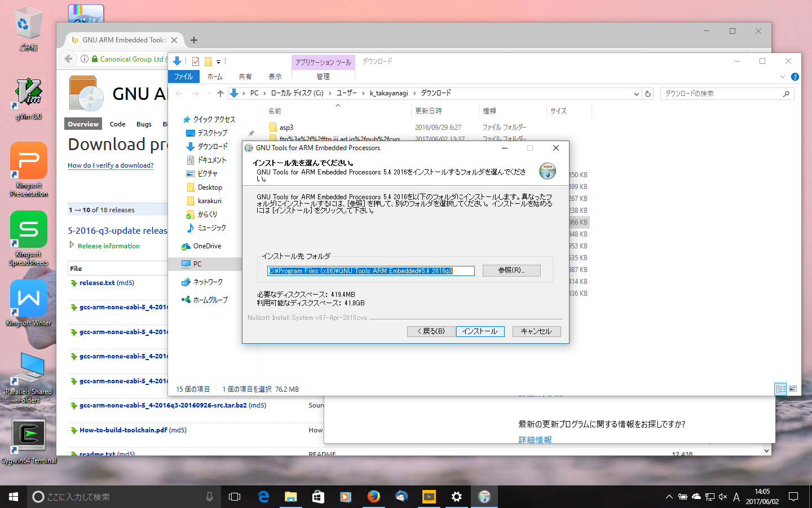Screen dimensions: 812x508
Task: Click the キャンセル button in the installer
Action: click(x=536, y=331)
